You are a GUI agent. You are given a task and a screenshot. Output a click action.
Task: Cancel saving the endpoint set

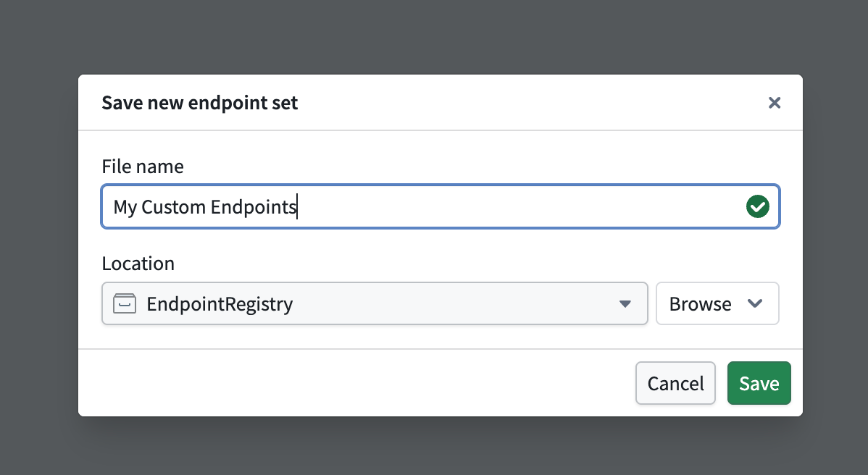675,383
